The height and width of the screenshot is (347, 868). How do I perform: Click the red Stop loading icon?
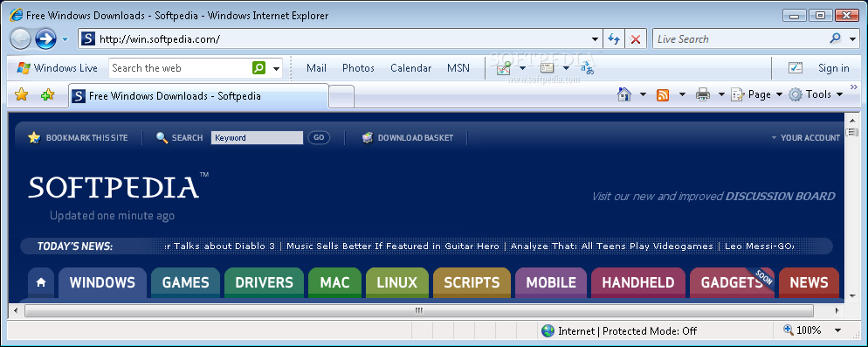pos(636,39)
